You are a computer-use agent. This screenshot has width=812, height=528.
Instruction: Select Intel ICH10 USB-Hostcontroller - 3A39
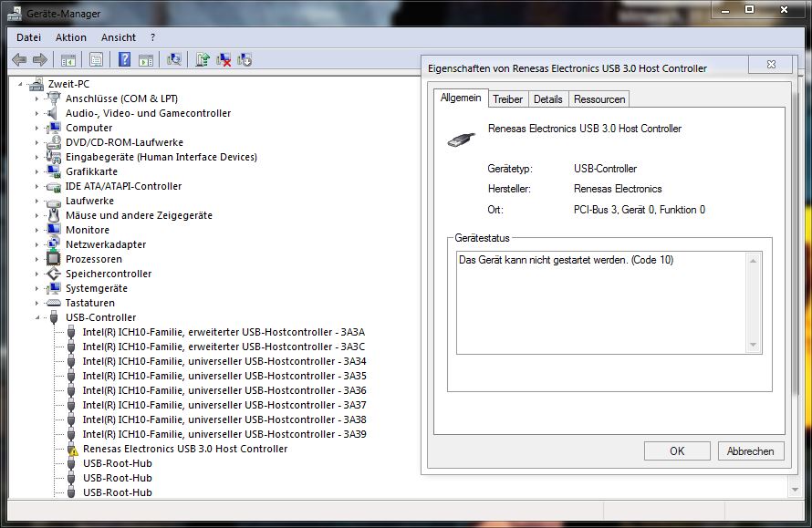tap(224, 434)
